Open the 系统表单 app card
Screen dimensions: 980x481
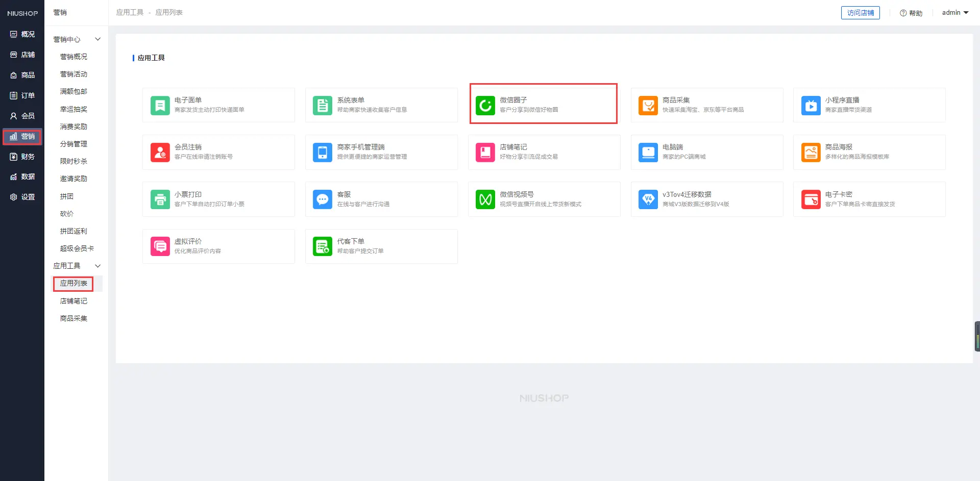381,105
